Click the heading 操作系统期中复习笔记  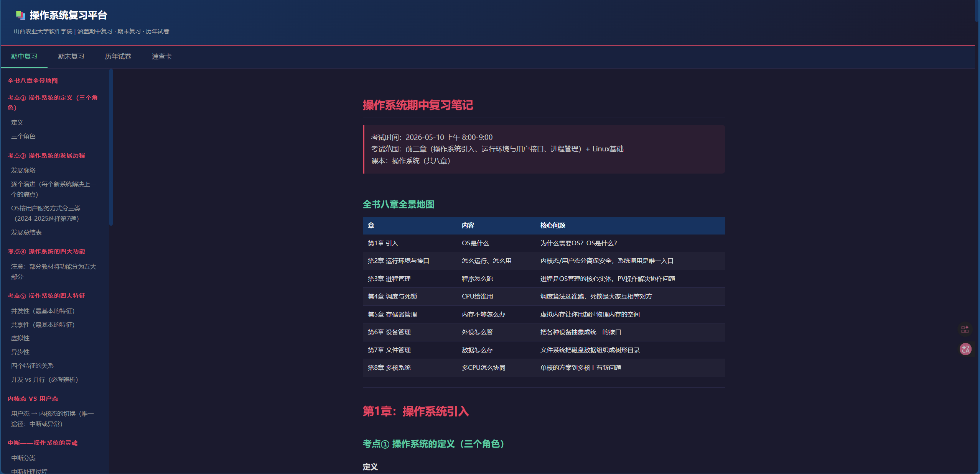[418, 105]
